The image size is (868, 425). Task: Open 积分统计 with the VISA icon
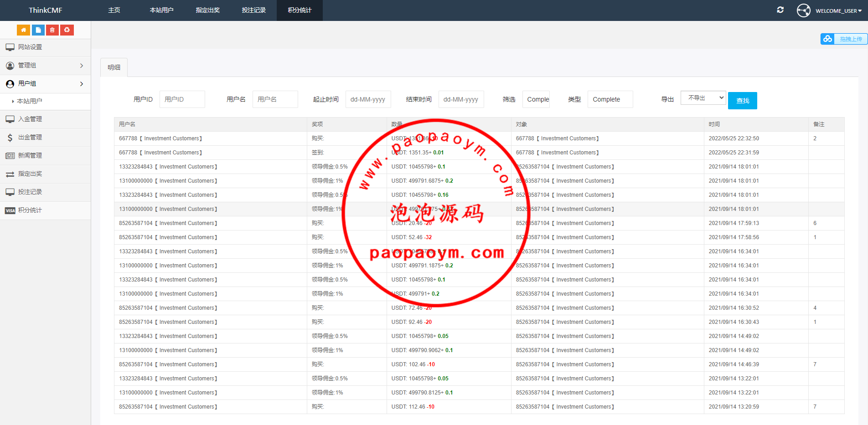(x=30, y=210)
